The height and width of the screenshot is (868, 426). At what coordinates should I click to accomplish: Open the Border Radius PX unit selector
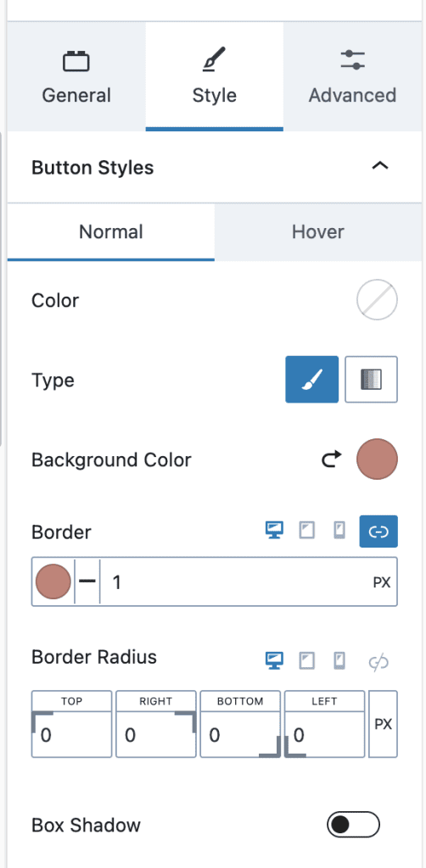[x=384, y=724]
